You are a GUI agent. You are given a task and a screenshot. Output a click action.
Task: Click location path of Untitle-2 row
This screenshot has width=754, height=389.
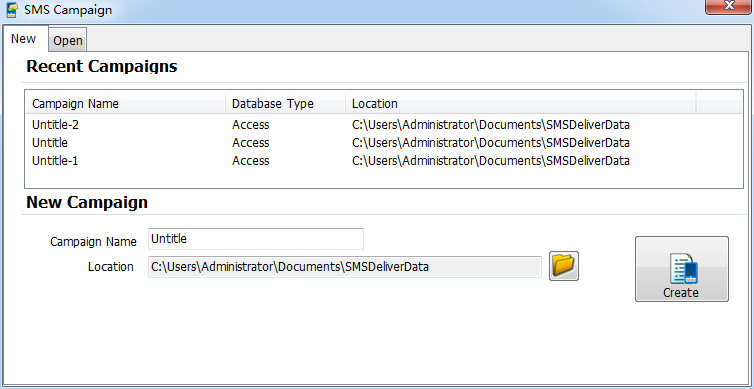[491, 125]
